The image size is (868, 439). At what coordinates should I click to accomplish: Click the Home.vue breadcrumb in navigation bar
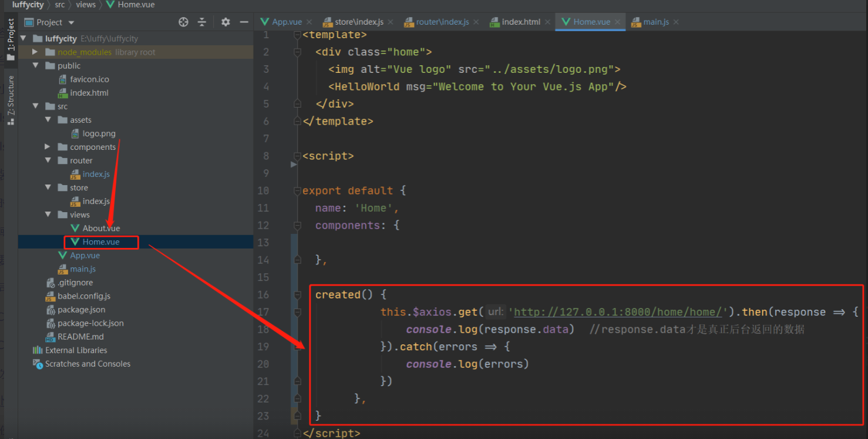[130, 5]
